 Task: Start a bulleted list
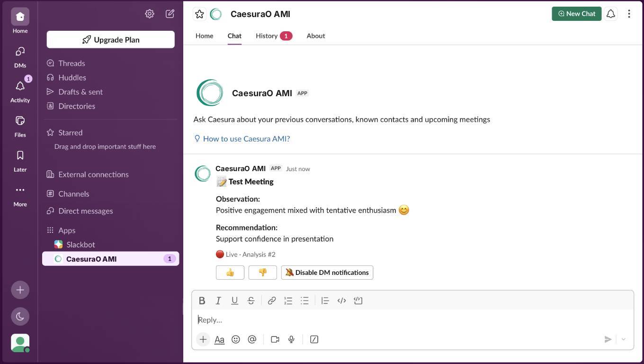coord(304,300)
